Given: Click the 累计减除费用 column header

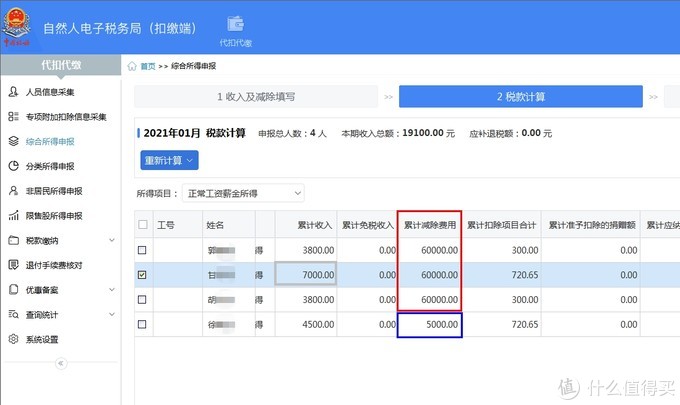Looking at the screenshot, I should tap(430, 225).
